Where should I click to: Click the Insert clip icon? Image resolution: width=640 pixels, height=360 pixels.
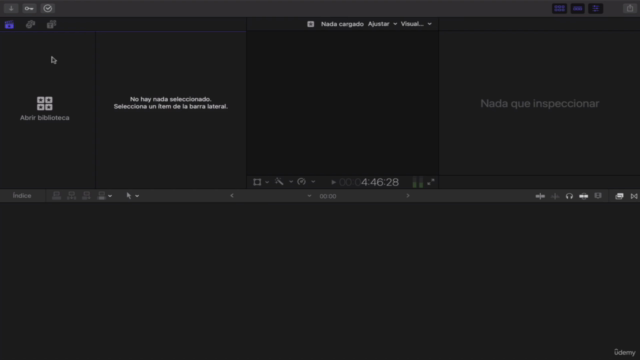point(71,196)
